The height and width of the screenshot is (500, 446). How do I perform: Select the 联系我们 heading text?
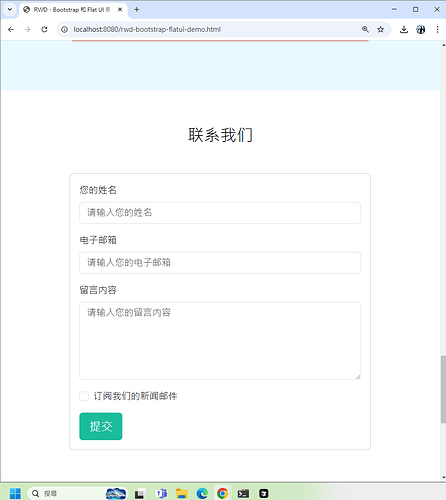tap(220, 135)
